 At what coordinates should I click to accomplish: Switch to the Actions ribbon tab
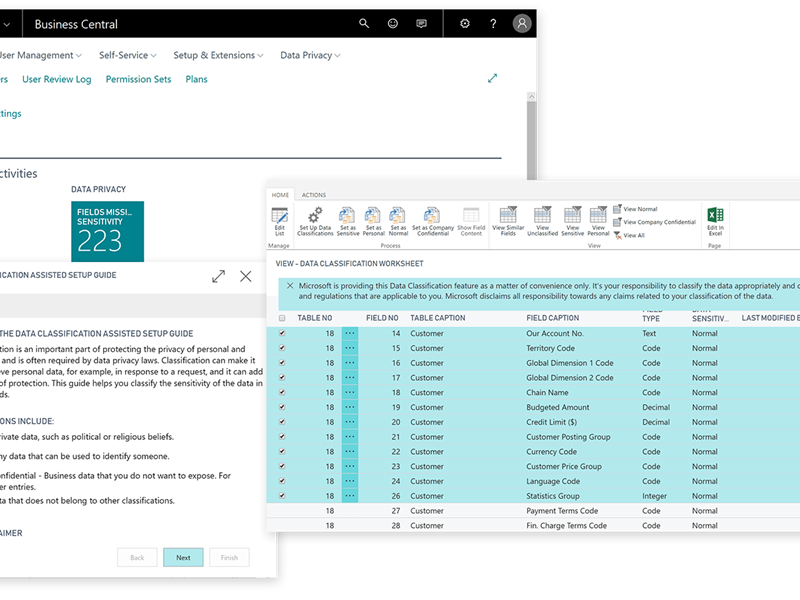tap(313, 195)
